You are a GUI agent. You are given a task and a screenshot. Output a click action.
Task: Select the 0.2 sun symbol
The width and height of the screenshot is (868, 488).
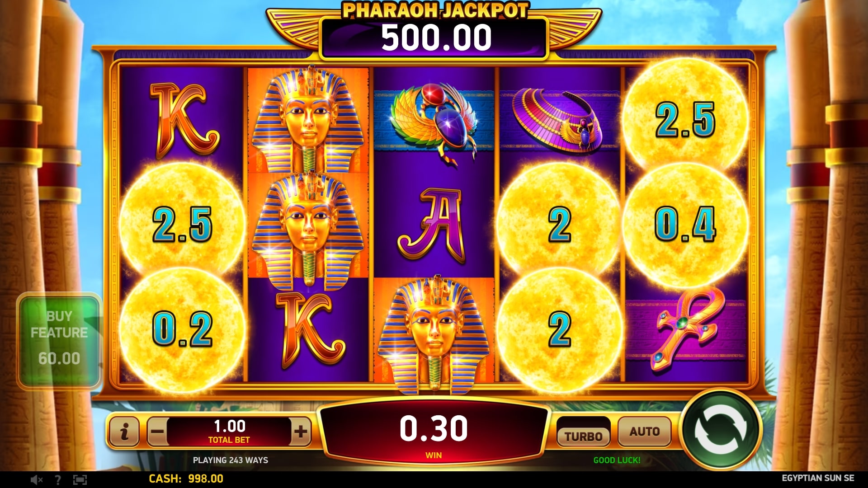182,329
